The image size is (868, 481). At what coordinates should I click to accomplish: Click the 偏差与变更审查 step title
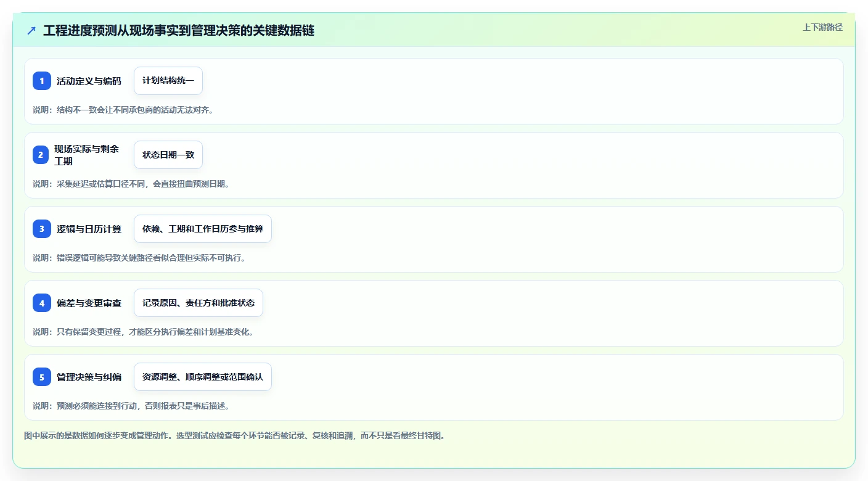89,303
